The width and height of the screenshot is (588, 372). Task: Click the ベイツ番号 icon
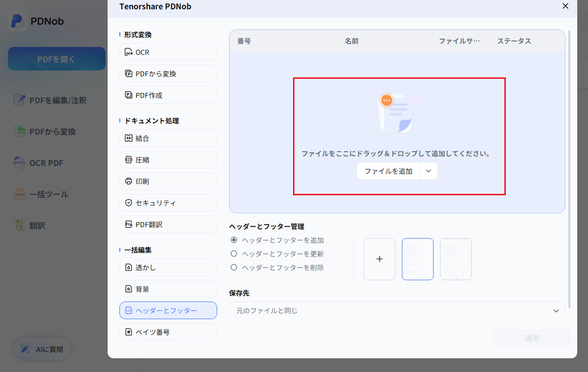coord(129,332)
